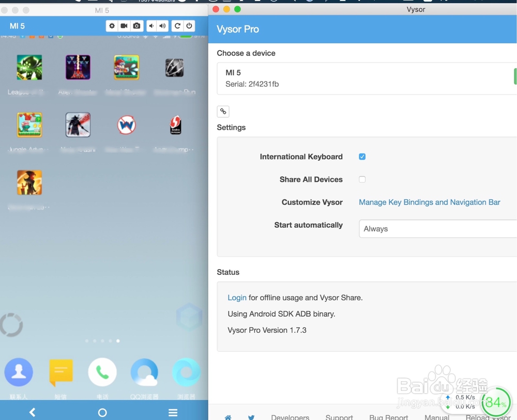Raise volume using volume up icon
Image resolution: width=517 pixels, height=420 pixels.
click(x=162, y=26)
